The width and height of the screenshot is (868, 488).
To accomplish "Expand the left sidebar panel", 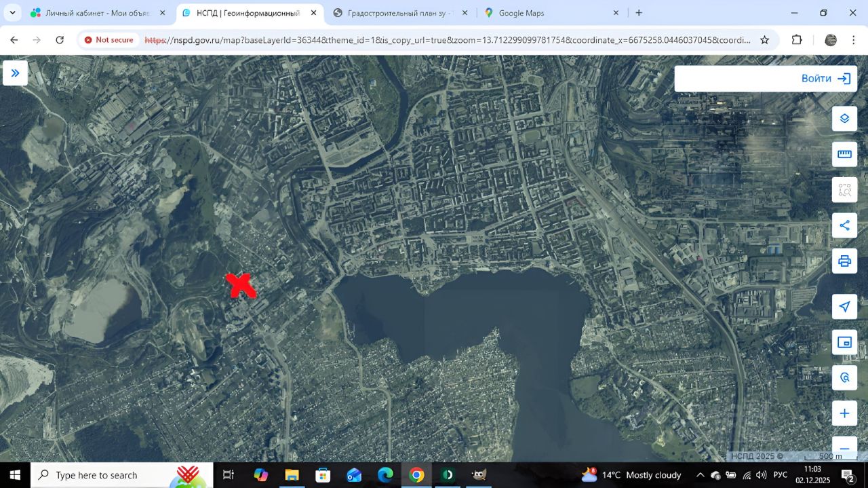I will tap(15, 73).
